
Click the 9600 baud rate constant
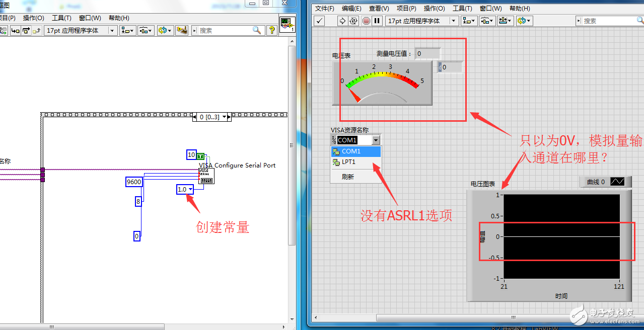134,182
